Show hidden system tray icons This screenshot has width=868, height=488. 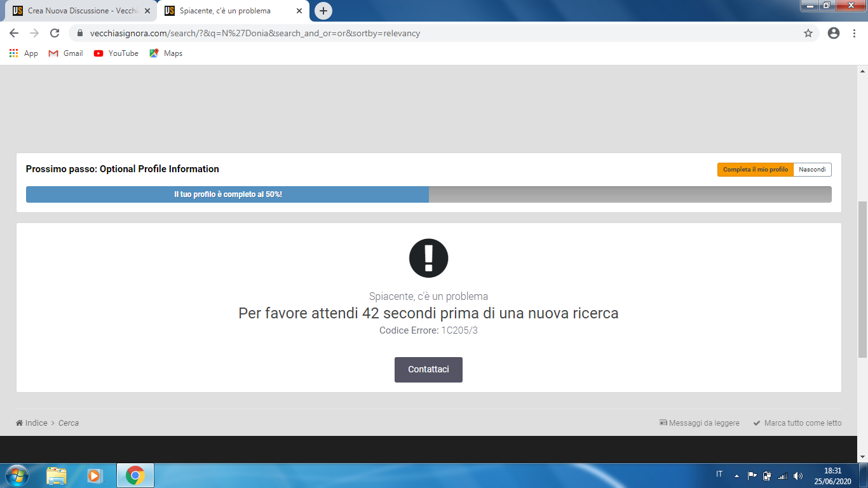click(x=736, y=475)
